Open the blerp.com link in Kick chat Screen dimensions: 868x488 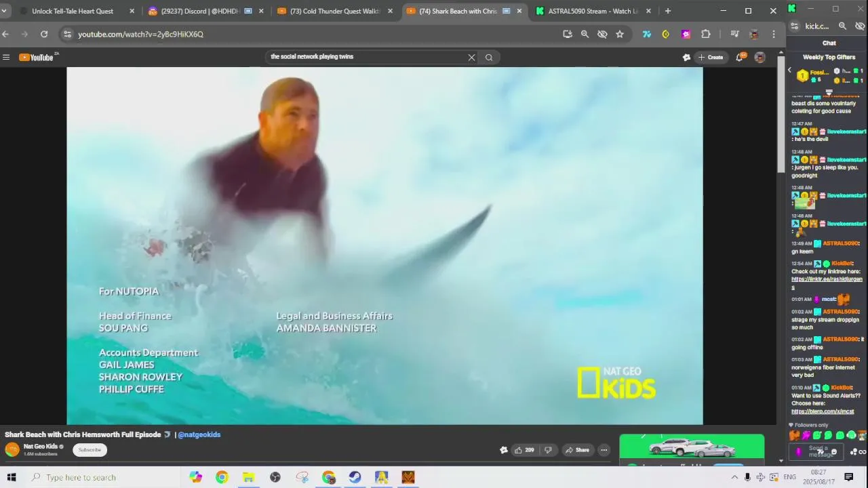pyautogui.click(x=823, y=411)
